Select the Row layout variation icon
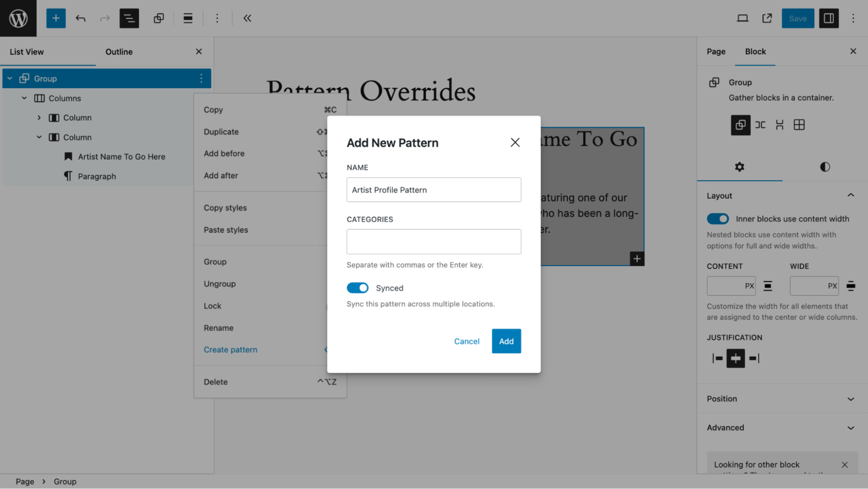 tap(760, 125)
